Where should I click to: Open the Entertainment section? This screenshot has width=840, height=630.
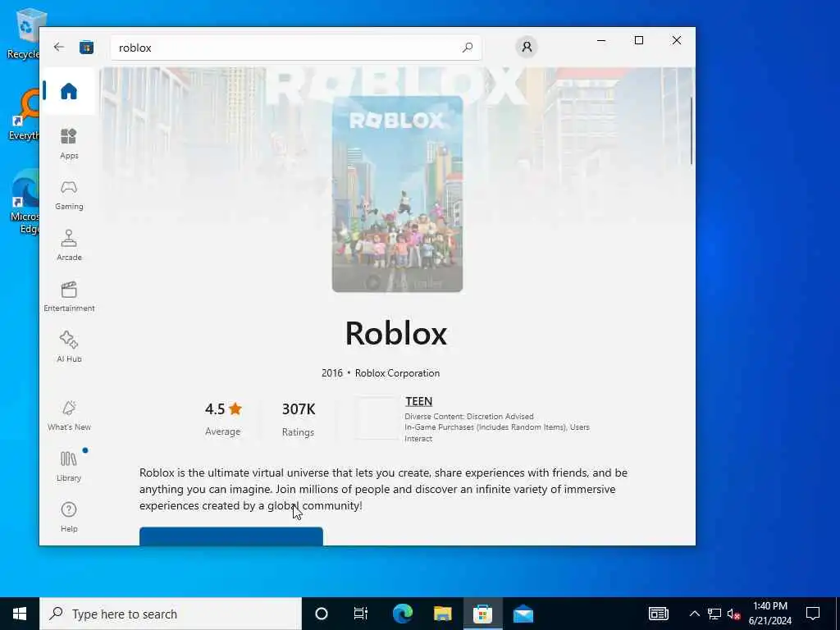point(69,296)
